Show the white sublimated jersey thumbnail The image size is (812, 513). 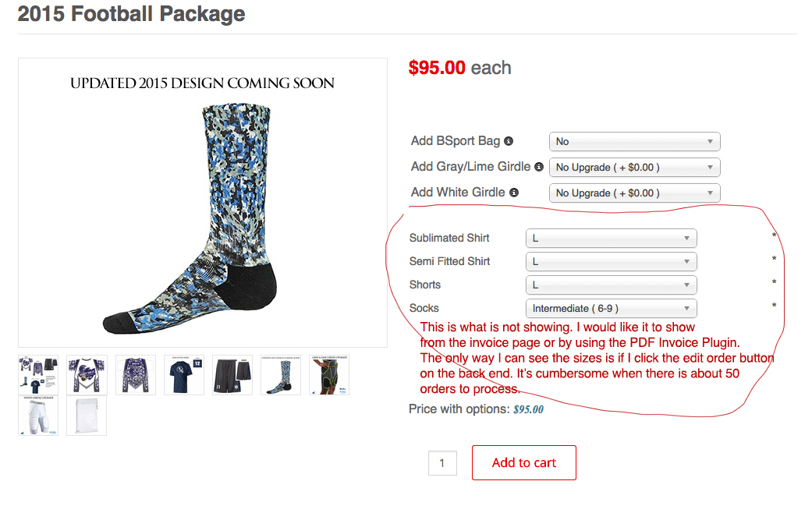pos(87,375)
